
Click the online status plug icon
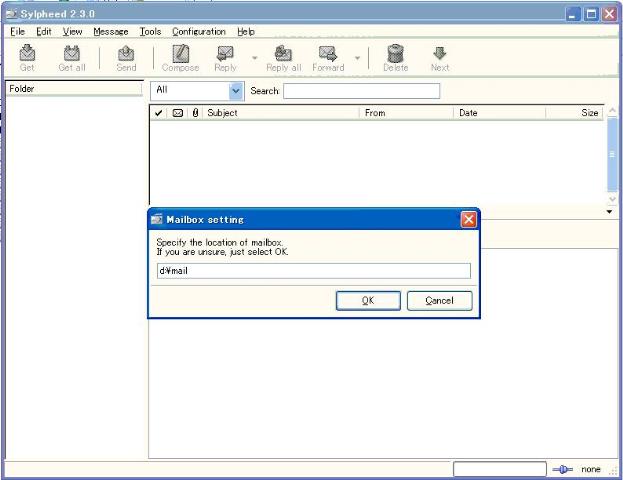click(x=562, y=470)
